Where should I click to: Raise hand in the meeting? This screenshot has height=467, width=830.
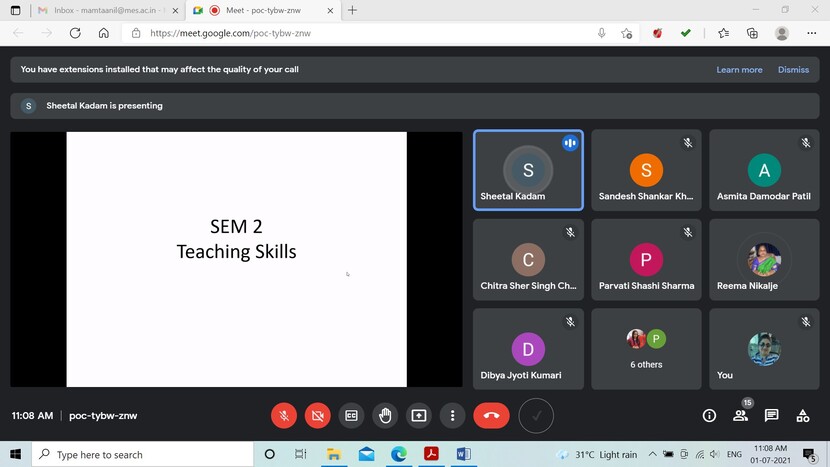click(x=385, y=415)
